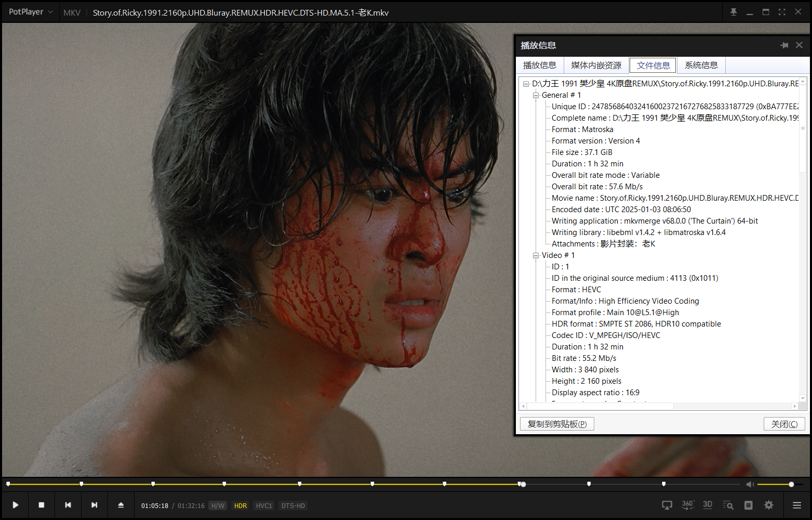Pin the 播放信息 dialog
Screen dimensions: 812x520
(784, 45)
